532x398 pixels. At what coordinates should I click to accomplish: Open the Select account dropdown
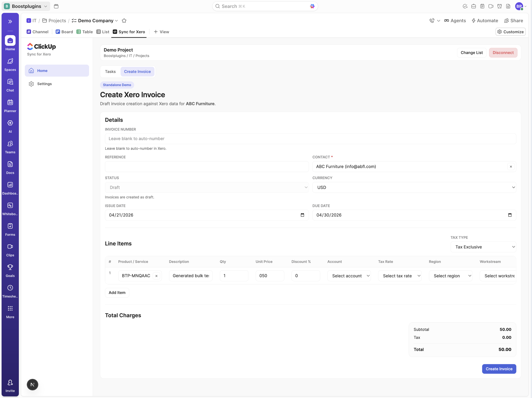[x=349, y=276]
